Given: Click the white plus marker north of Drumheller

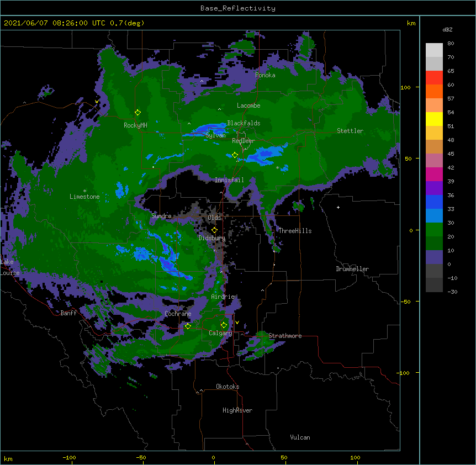Looking at the screenshot, I should [338, 207].
